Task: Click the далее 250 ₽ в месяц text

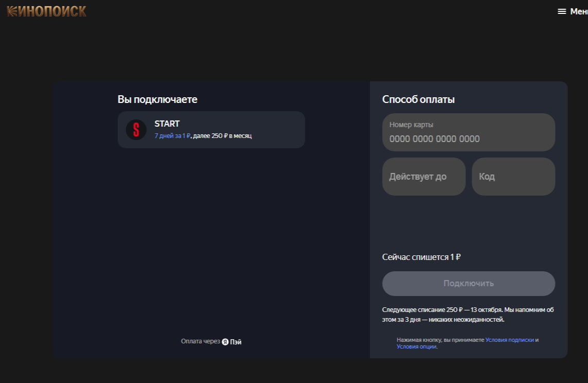Action: click(x=222, y=136)
